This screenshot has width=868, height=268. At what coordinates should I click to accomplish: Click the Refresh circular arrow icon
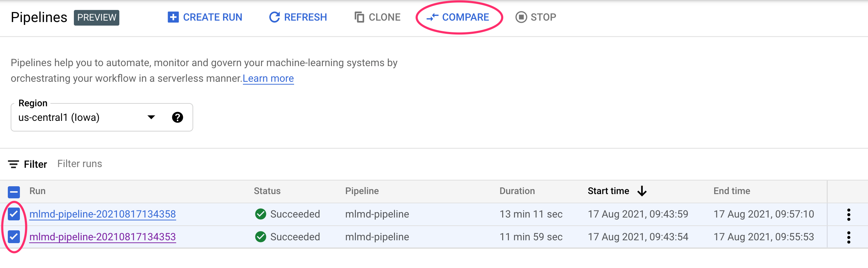pos(274,17)
